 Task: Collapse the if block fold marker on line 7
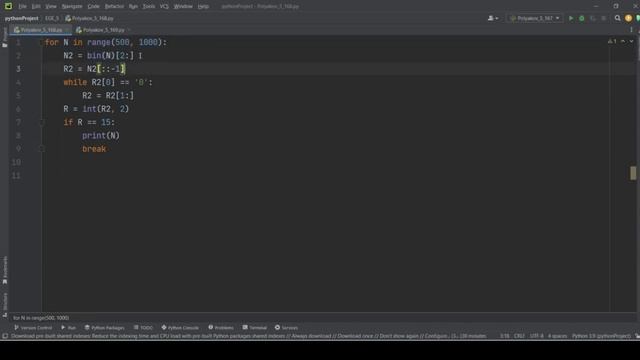click(41, 122)
